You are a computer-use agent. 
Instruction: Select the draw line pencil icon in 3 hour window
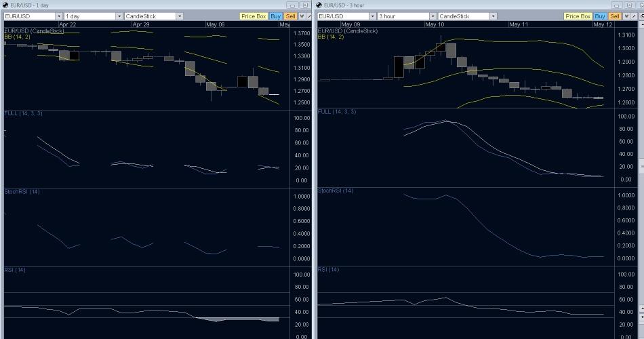click(x=634, y=16)
